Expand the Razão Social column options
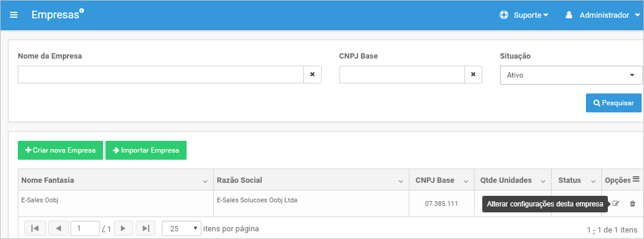 pos(401,181)
